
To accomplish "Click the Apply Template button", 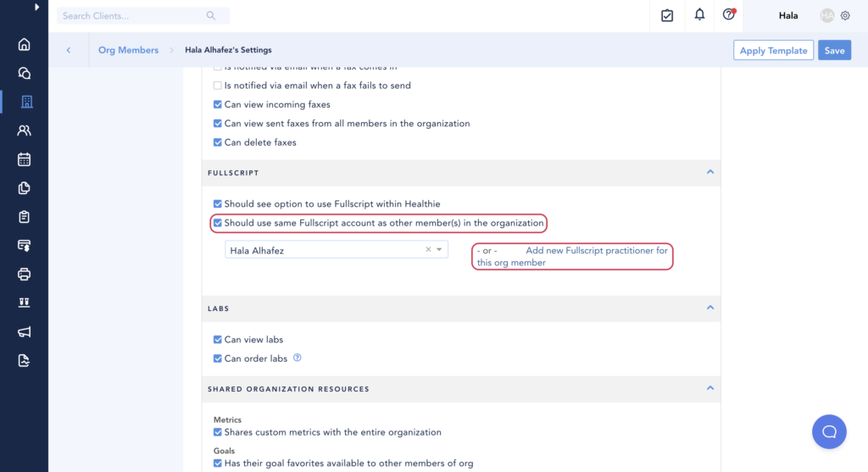I will click(x=773, y=51).
